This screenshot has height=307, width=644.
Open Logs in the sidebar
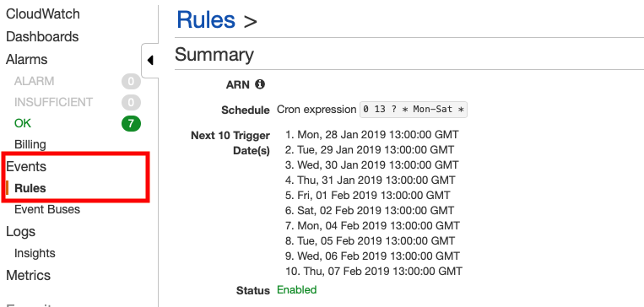point(20,231)
